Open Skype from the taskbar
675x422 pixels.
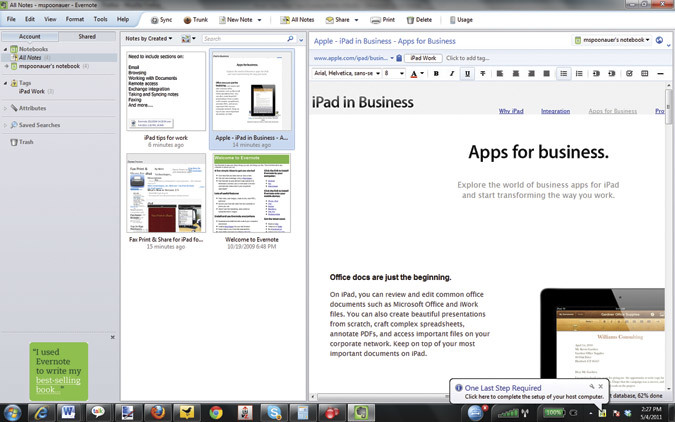coord(274,413)
